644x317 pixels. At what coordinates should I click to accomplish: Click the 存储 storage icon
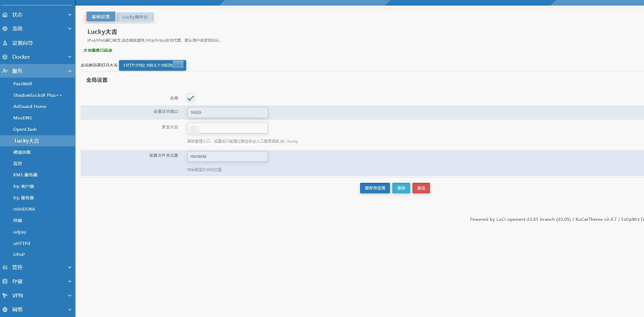coord(5,281)
